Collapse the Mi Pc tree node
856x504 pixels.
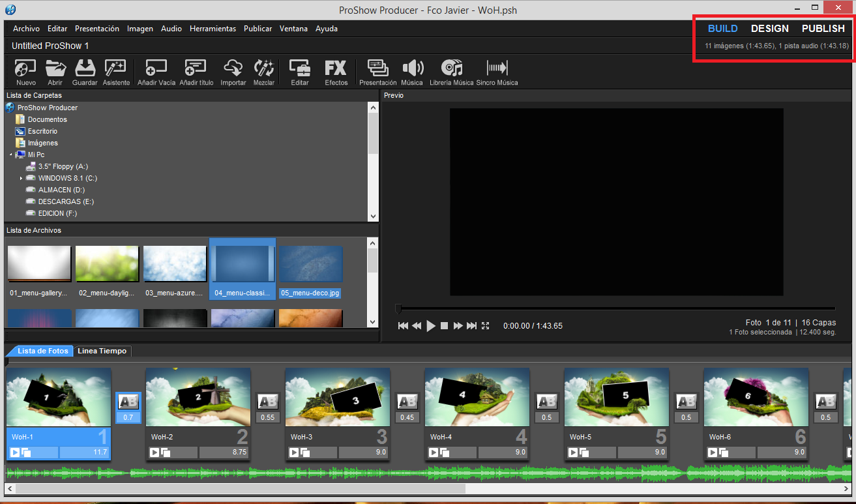[x=11, y=155]
